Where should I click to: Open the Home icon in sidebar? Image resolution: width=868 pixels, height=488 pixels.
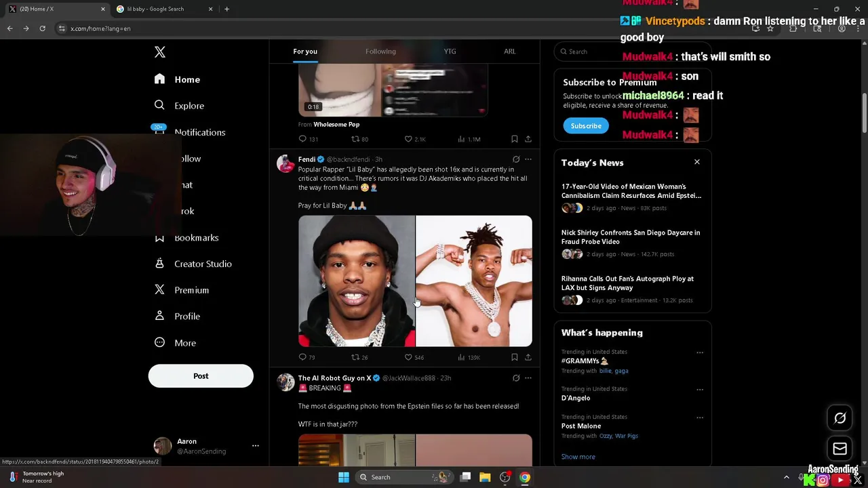point(159,79)
